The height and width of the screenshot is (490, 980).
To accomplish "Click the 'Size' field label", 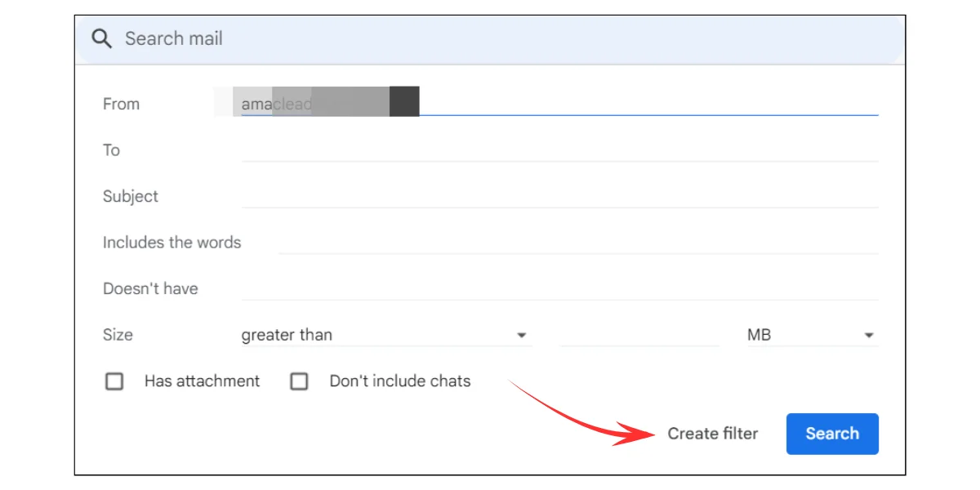I will [118, 335].
